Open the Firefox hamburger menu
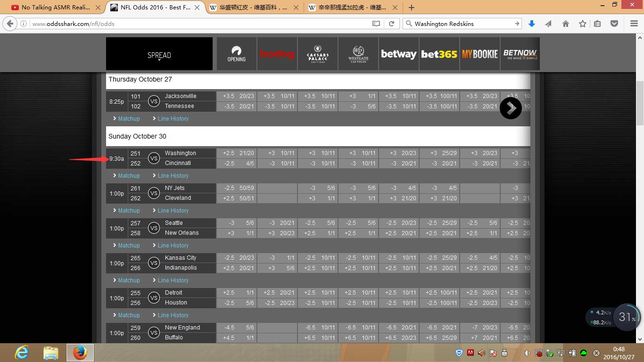 (x=634, y=24)
